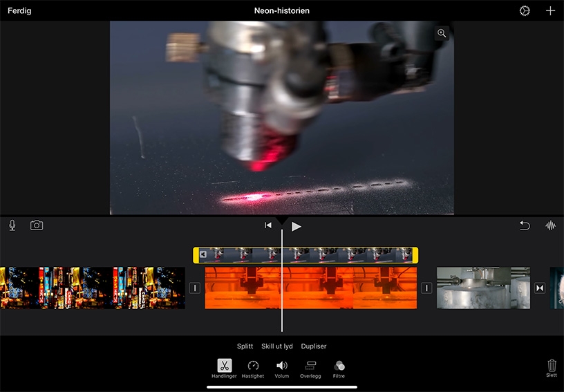Click the muted audio icon on overlay clip
Image resolution: width=564 pixels, height=392 pixels.
click(203, 254)
